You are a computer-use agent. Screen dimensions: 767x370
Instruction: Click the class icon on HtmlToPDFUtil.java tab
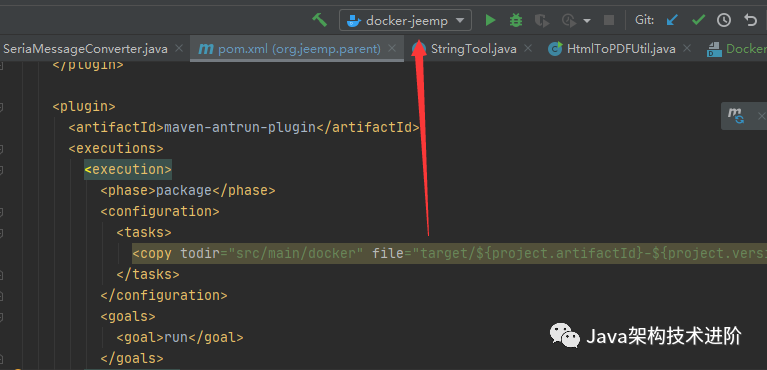pos(555,49)
